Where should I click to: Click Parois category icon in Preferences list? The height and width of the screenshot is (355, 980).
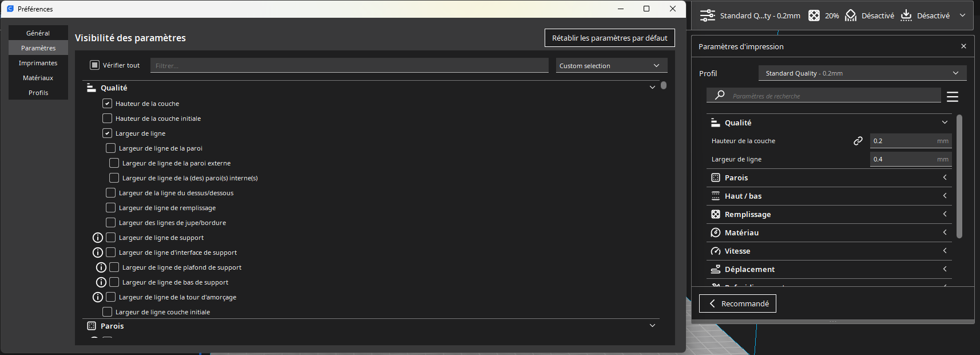pyautogui.click(x=92, y=326)
